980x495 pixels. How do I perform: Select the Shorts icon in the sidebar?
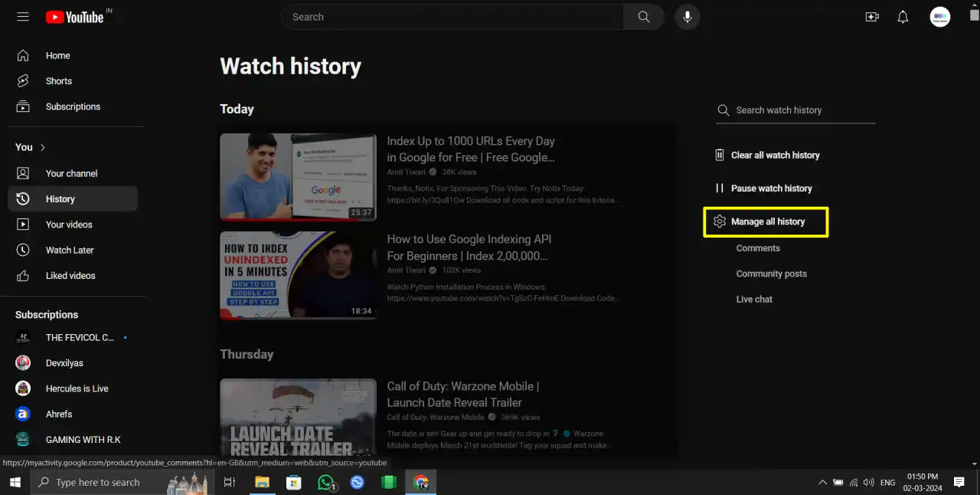tap(23, 80)
